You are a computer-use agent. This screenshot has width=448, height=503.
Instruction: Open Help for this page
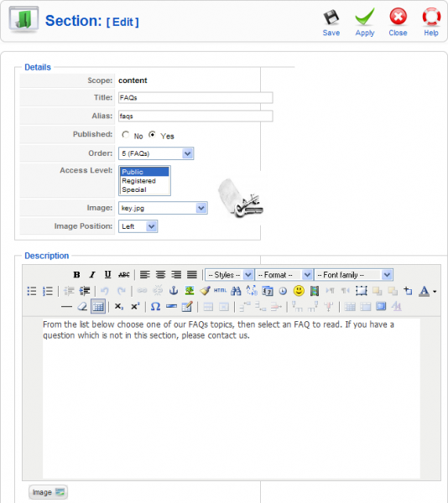[x=431, y=23]
